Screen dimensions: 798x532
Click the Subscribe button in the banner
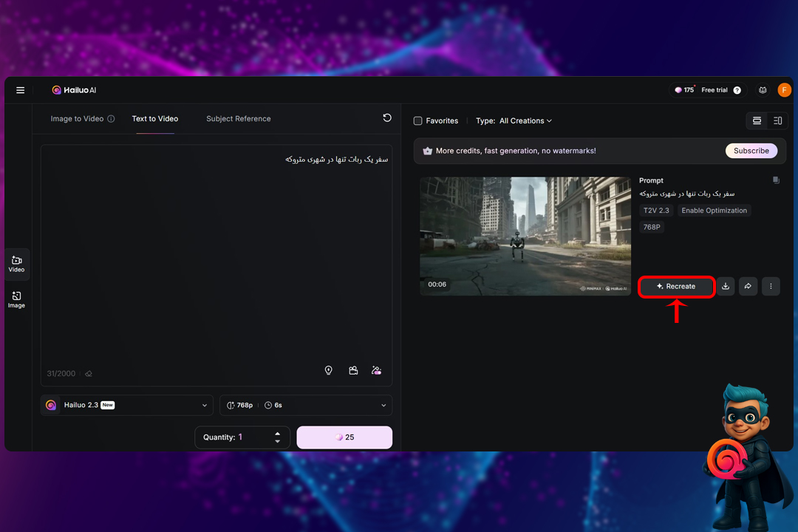coord(751,151)
